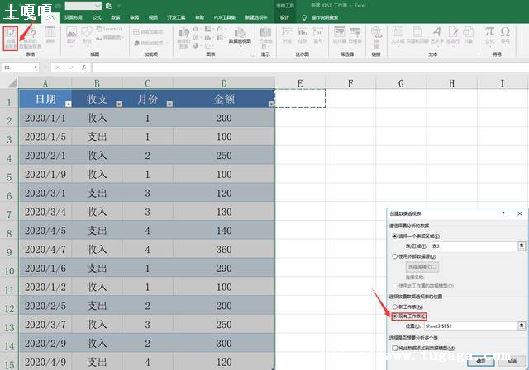
Task: Click the formula bar cancel X icon
Action: pyautogui.click(x=58, y=68)
